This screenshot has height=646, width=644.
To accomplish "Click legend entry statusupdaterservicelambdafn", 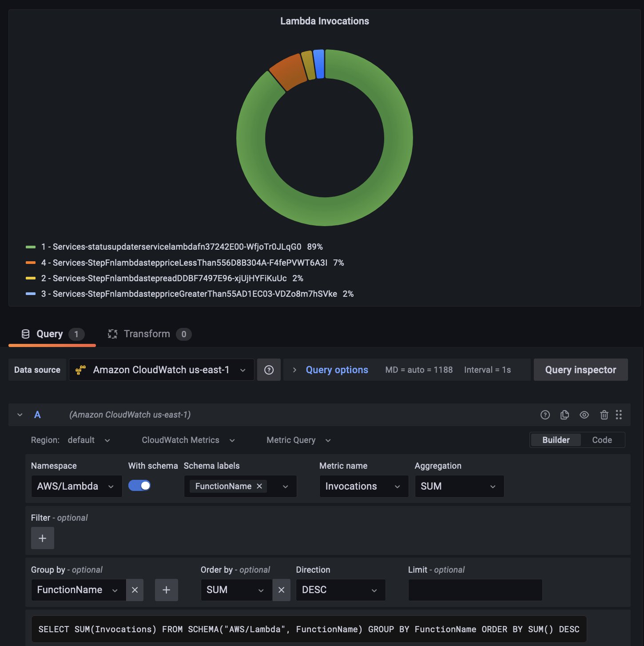I will pos(171,247).
